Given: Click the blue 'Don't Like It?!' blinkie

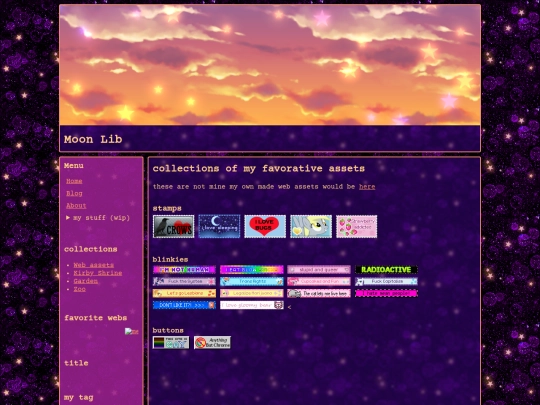Looking at the screenshot, I should coord(184,305).
